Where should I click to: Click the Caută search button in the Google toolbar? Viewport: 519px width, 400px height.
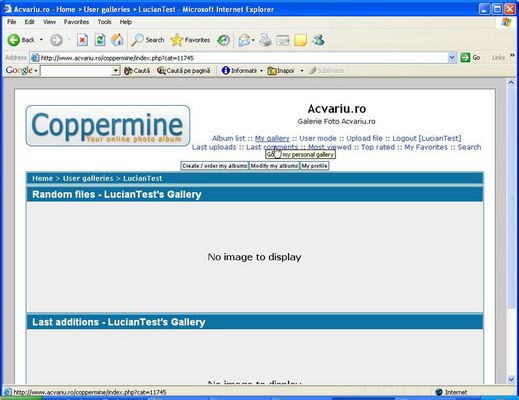point(137,71)
